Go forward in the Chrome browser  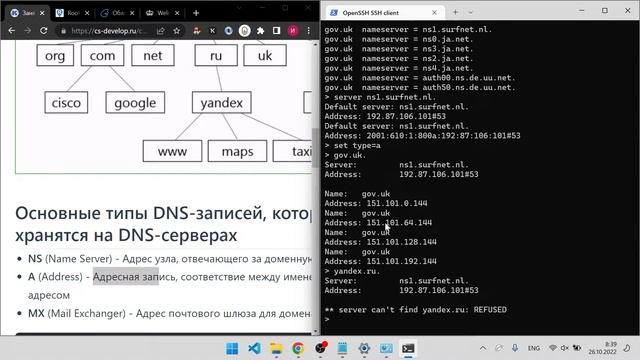27,31
